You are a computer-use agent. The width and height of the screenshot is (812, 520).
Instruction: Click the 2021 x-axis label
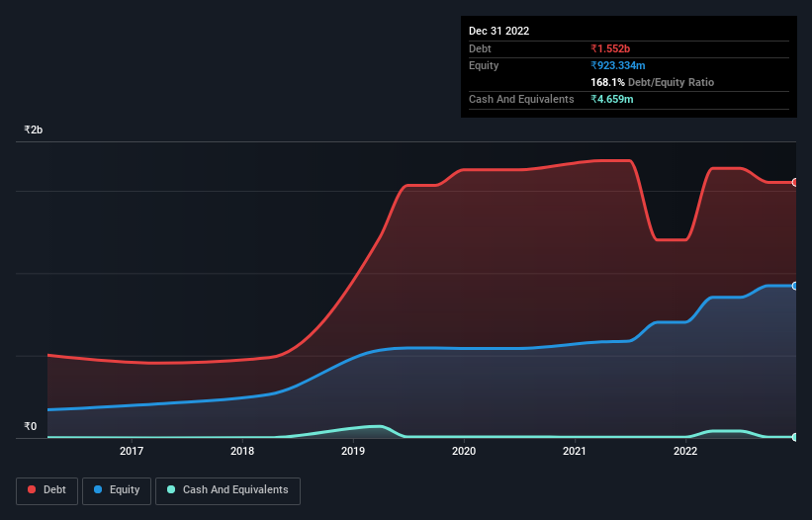(x=575, y=451)
